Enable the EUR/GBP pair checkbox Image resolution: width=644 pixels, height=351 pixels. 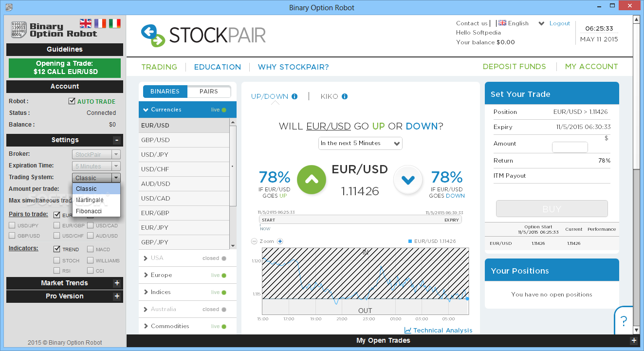pyautogui.click(x=57, y=225)
